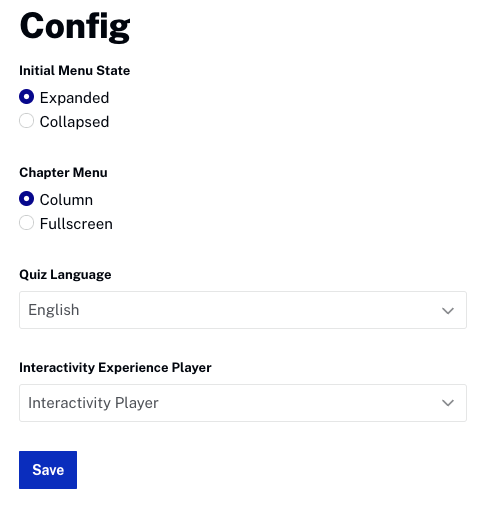Click the Interactivity Player value text
The image size is (503, 506).
(x=93, y=403)
